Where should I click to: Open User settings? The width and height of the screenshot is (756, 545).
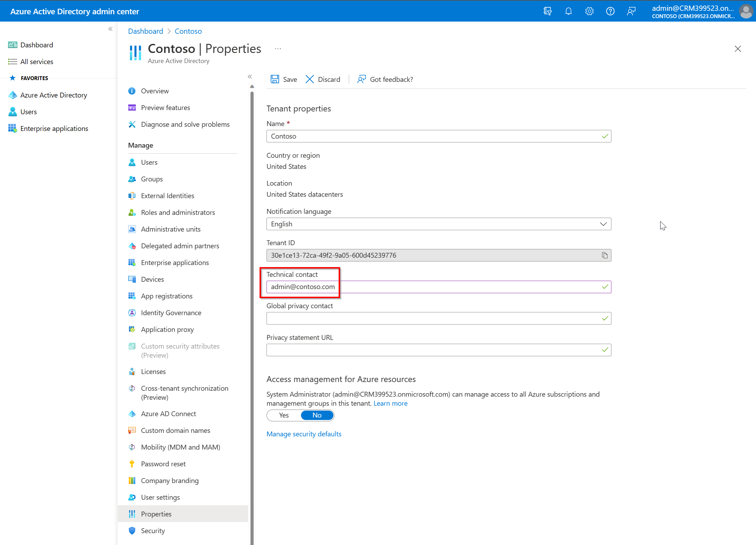point(160,497)
